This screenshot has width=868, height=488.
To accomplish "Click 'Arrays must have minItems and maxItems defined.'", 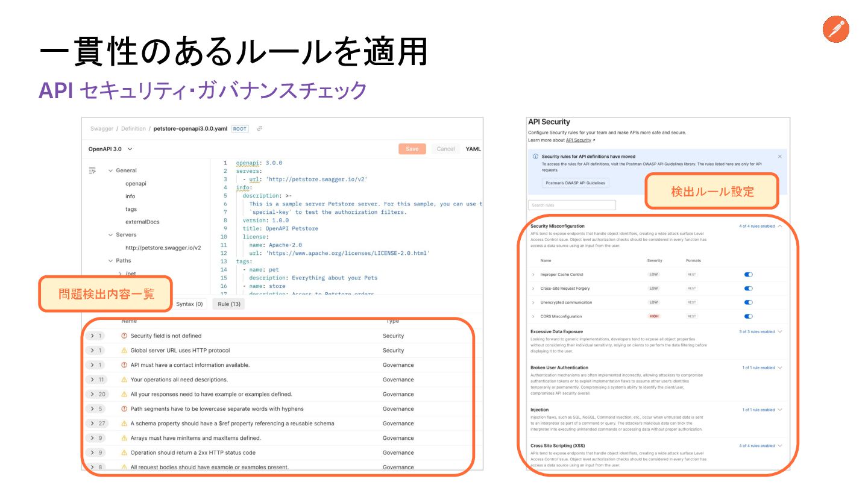I will 196,438.
